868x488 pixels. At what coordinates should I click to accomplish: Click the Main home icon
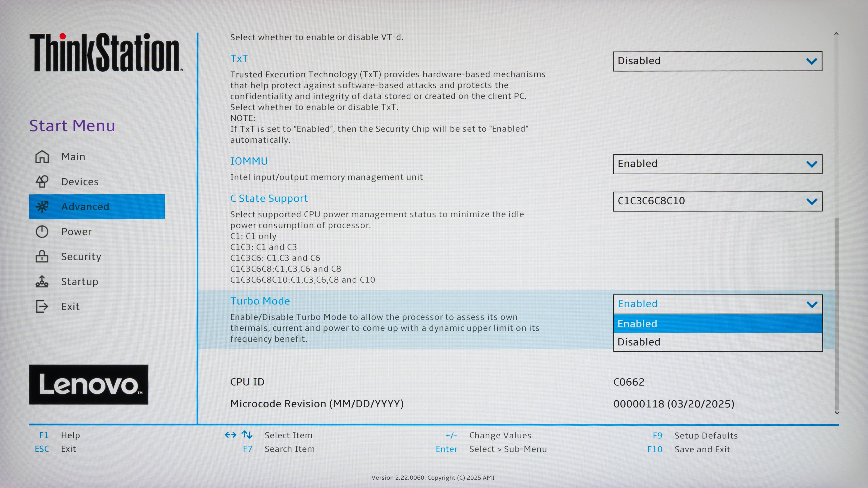42,157
